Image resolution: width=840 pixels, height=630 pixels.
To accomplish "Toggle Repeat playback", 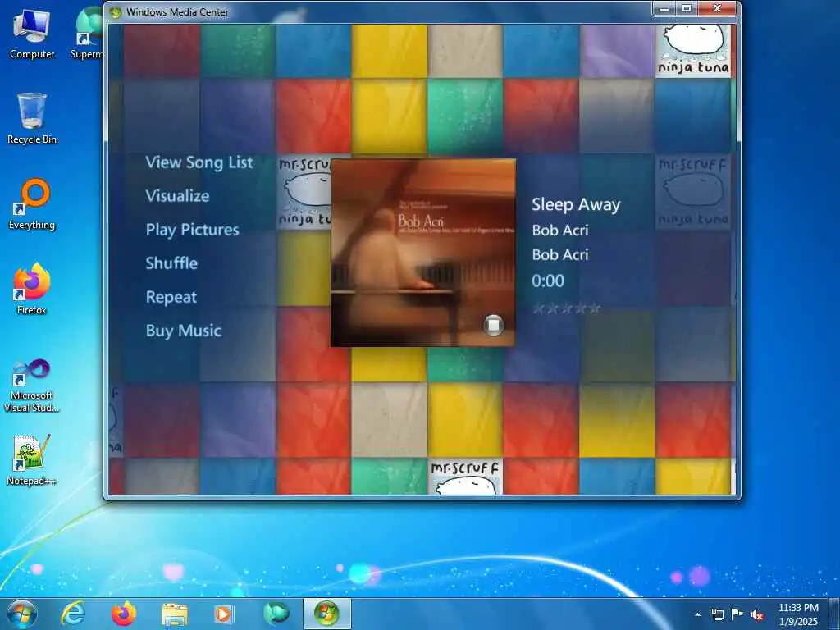I will (x=171, y=297).
